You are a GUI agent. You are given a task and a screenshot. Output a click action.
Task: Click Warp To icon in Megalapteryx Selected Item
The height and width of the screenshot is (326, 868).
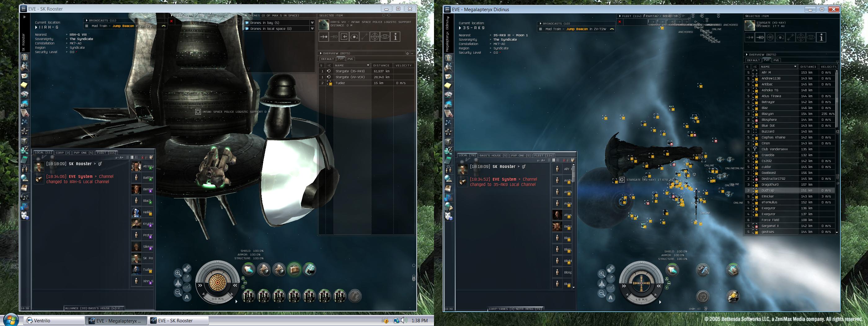(x=760, y=38)
